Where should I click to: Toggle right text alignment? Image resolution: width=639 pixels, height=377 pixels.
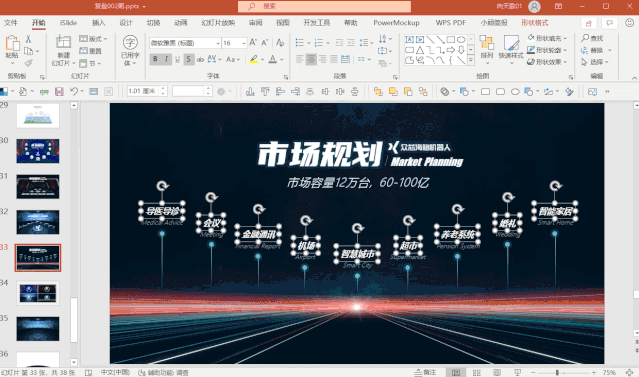322,60
